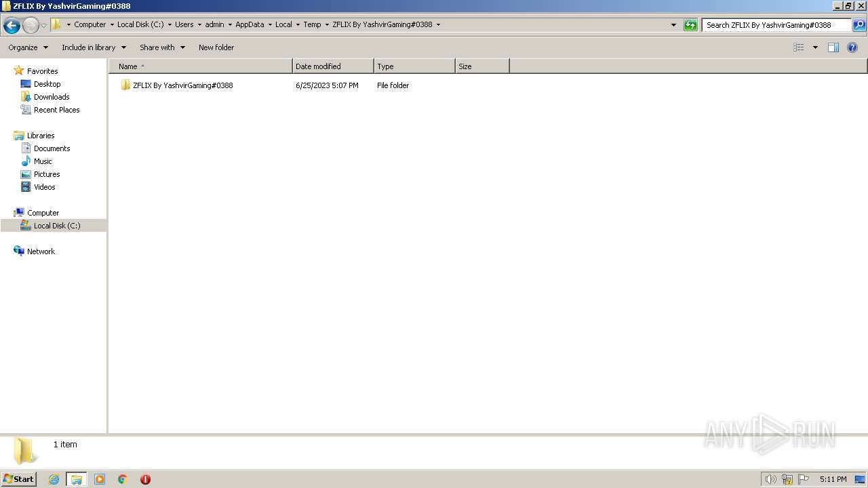Select Libraries in navigation pane
This screenshot has width=868, height=488.
point(41,136)
